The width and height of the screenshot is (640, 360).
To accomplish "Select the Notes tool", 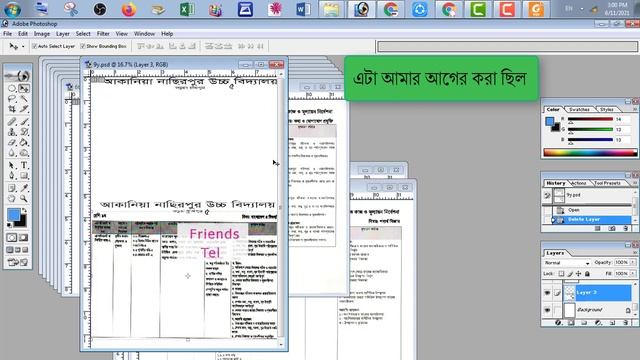I will tap(12, 188).
